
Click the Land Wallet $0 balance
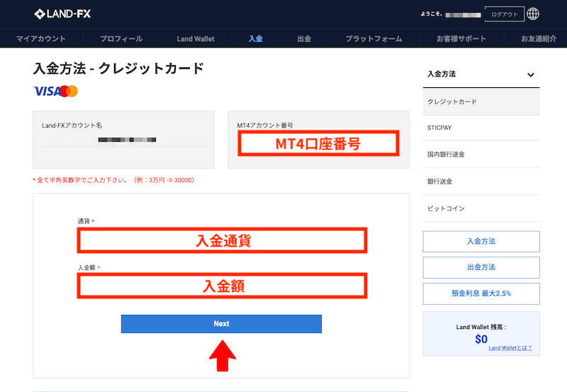[x=481, y=340]
